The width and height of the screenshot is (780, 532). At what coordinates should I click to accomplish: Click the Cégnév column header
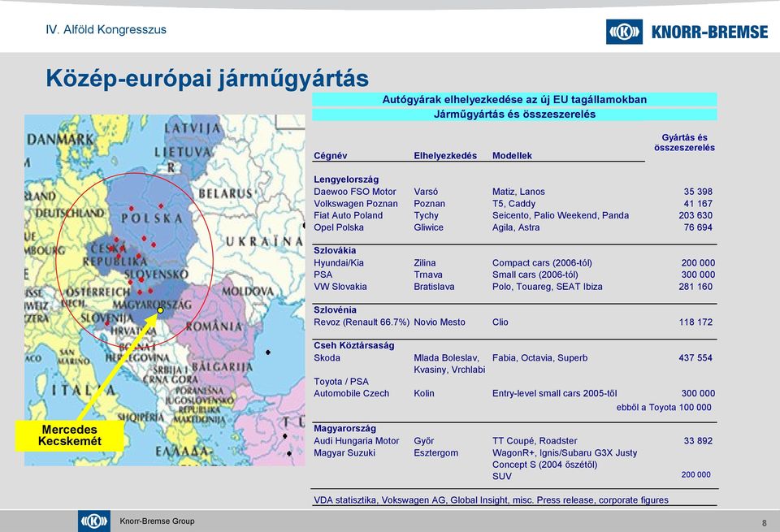pos(331,156)
